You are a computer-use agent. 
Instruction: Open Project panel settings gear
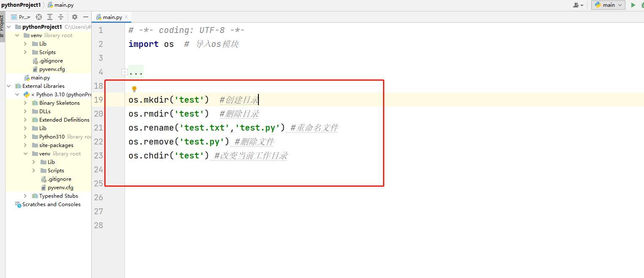point(75,17)
